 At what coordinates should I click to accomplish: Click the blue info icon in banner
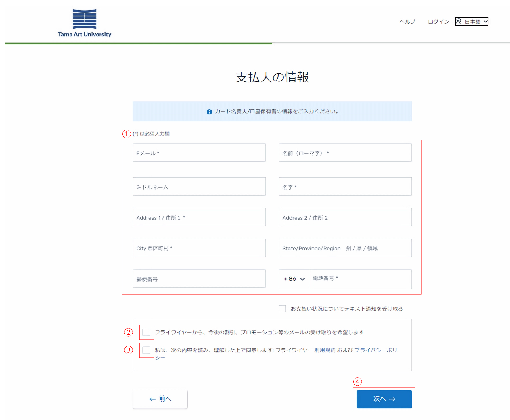click(x=209, y=112)
